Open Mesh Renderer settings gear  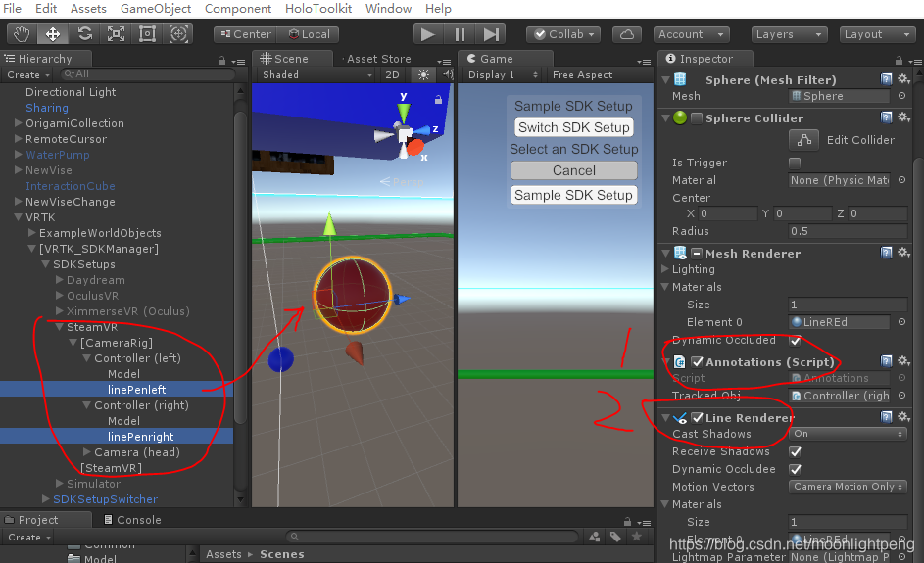904,252
